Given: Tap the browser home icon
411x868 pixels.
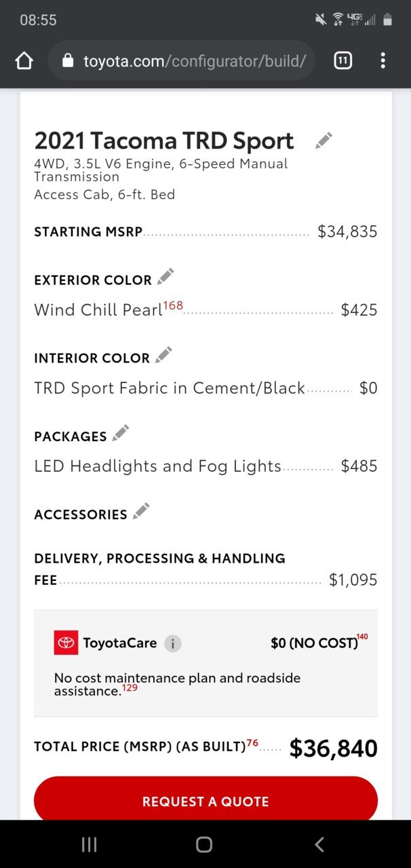Looking at the screenshot, I should tap(24, 61).
